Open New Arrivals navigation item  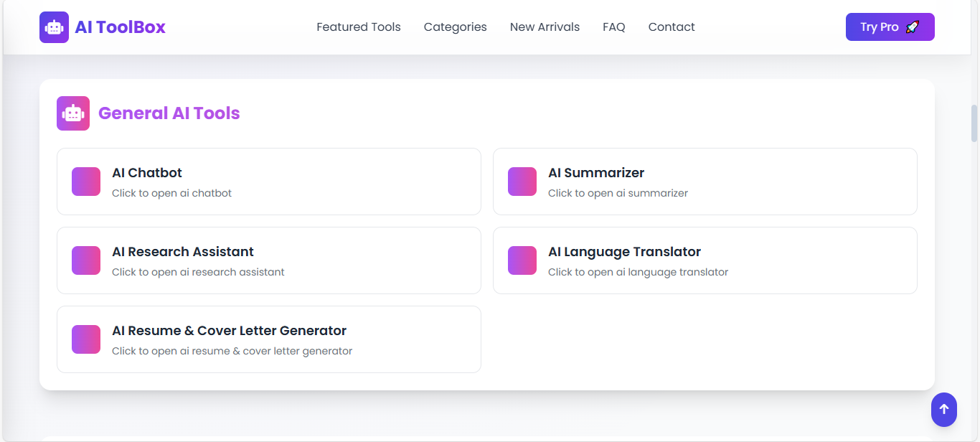545,27
